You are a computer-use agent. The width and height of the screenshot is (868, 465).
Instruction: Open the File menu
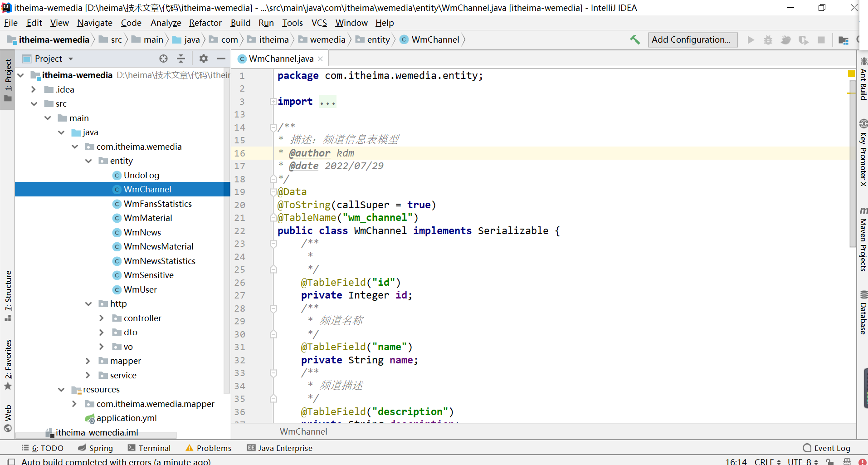coord(11,23)
